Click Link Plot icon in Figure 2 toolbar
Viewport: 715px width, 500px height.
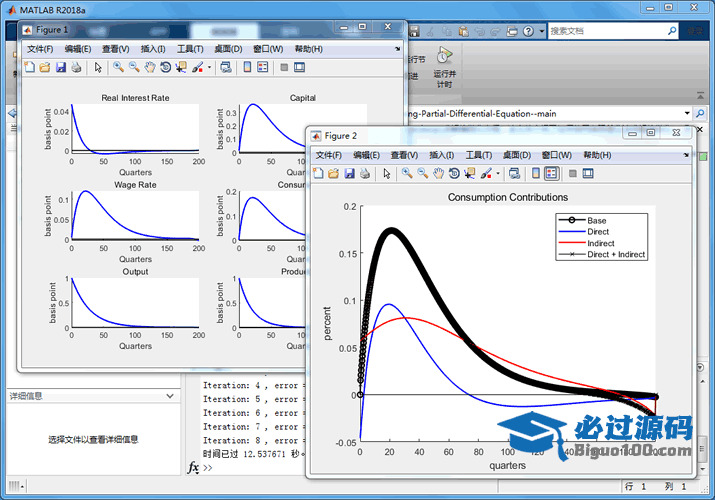click(514, 173)
